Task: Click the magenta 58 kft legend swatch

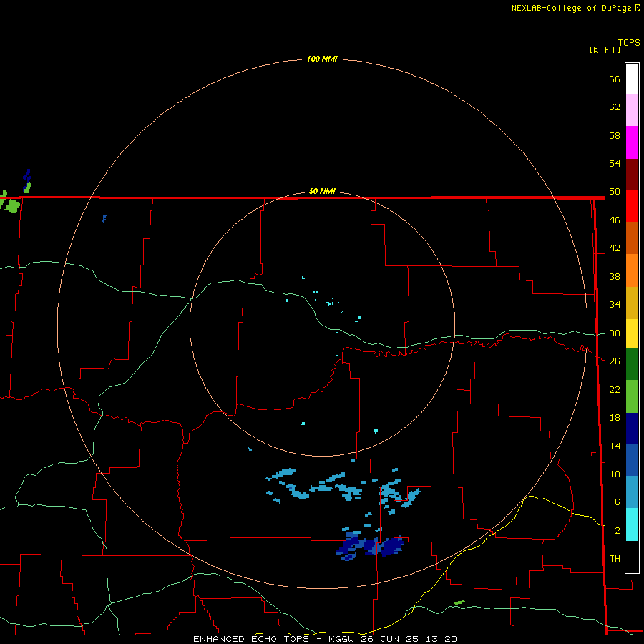Action: [x=632, y=142]
